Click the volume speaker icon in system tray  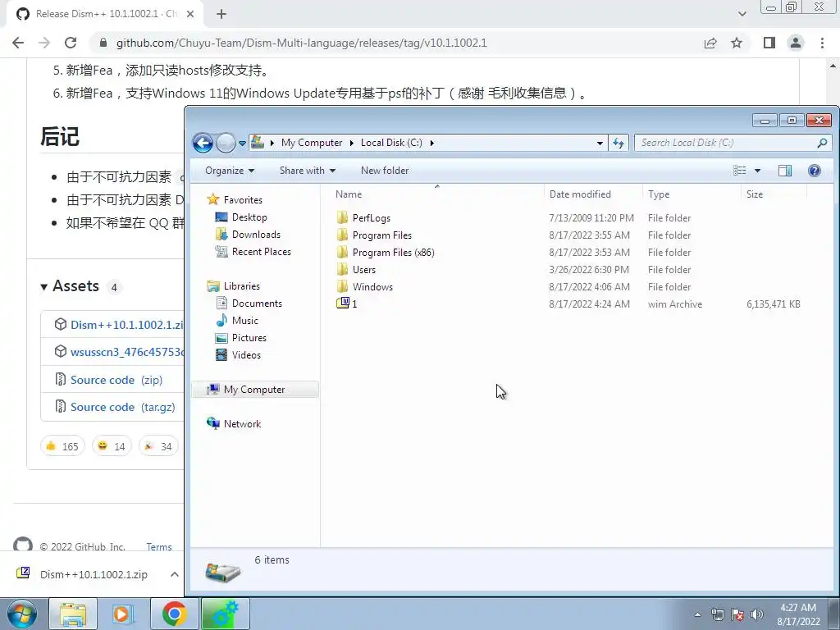coord(757,614)
